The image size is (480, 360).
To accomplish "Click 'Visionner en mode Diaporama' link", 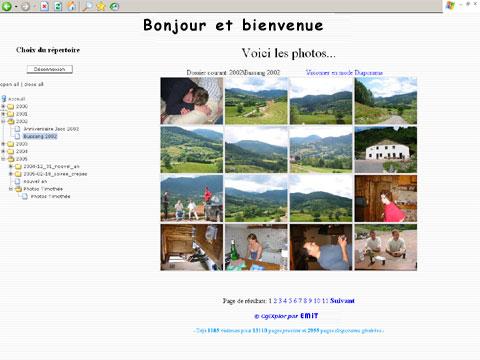I will click(x=344, y=73).
